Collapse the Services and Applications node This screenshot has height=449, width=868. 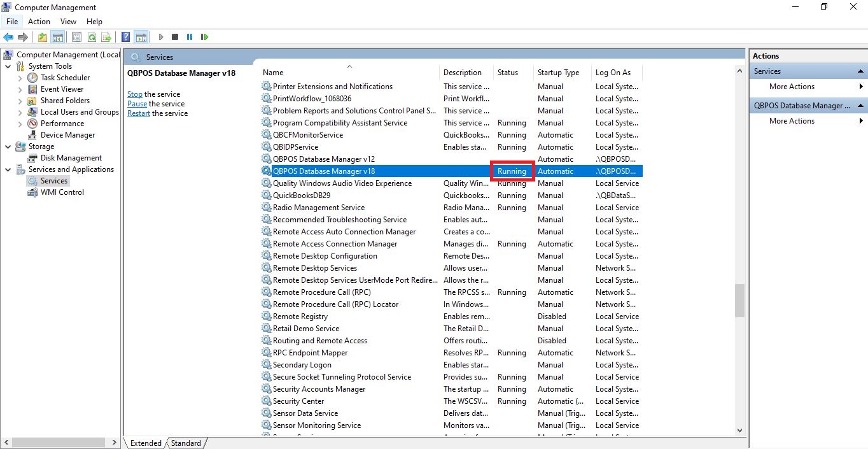coord(9,169)
